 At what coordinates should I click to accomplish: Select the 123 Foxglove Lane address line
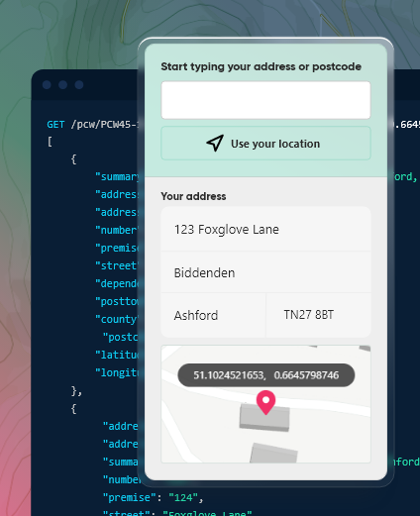265,229
